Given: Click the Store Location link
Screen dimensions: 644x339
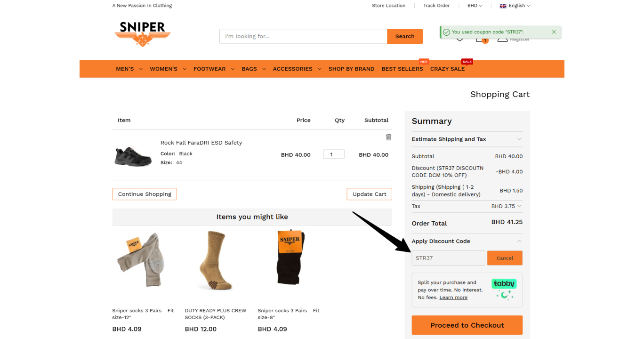Looking at the screenshot, I should pos(388,6).
